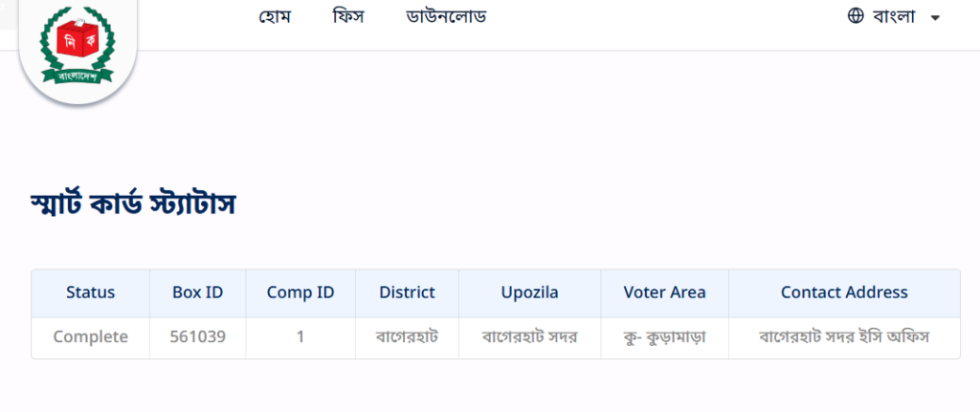Open the ডাউনলোড menu item

tap(446, 16)
